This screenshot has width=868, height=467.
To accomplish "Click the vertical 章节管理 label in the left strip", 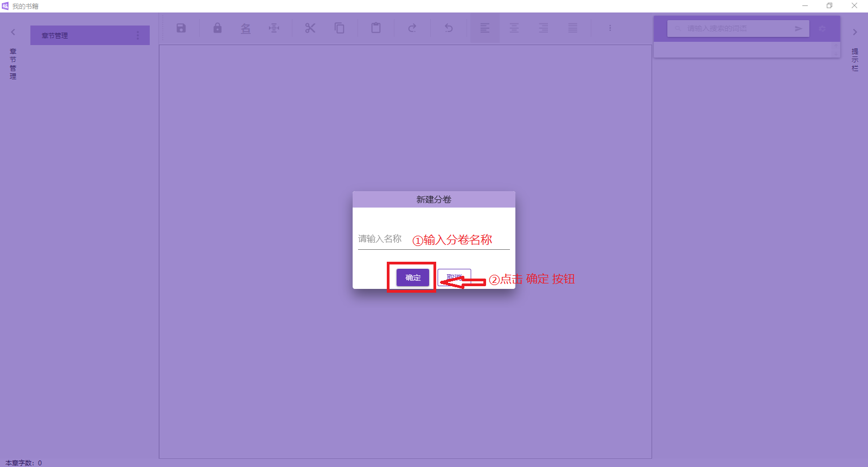I will [13, 64].
